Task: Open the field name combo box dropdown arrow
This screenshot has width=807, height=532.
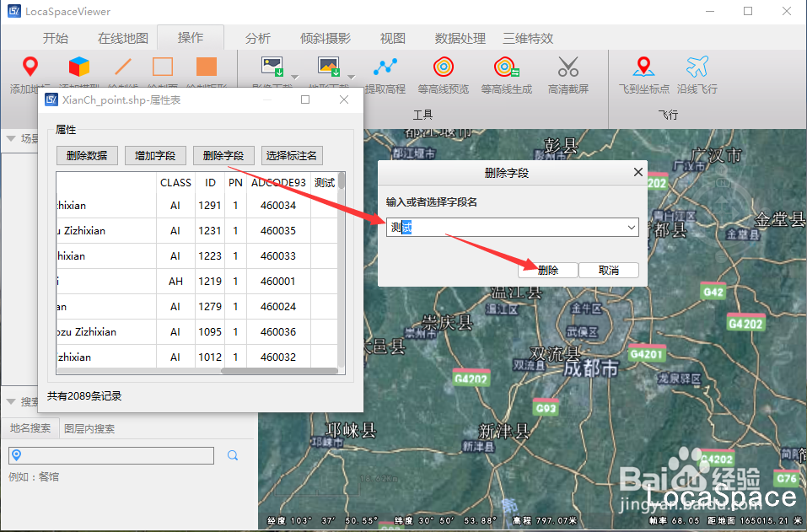Action: 631,228
